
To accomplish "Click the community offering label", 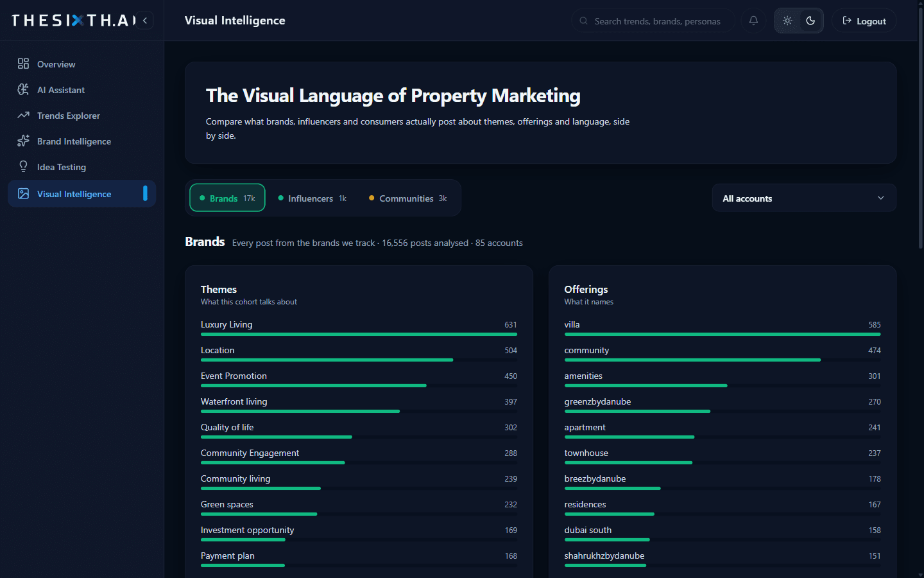I will tap(586, 350).
